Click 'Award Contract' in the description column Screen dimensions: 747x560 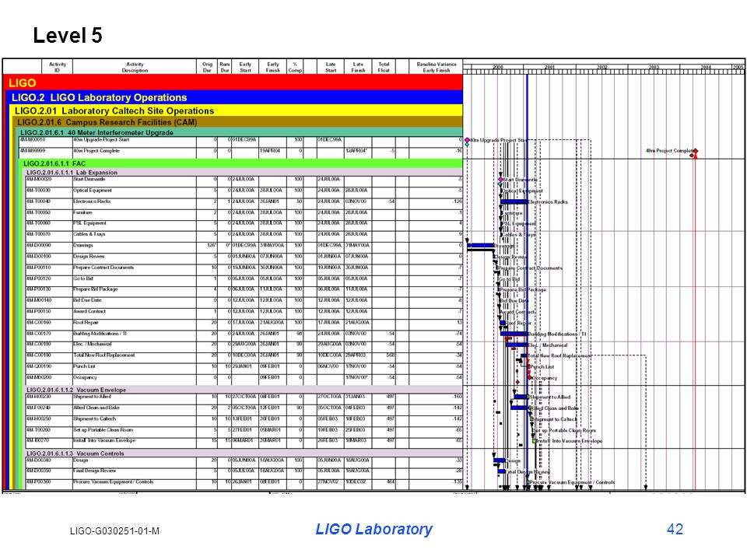pos(89,311)
